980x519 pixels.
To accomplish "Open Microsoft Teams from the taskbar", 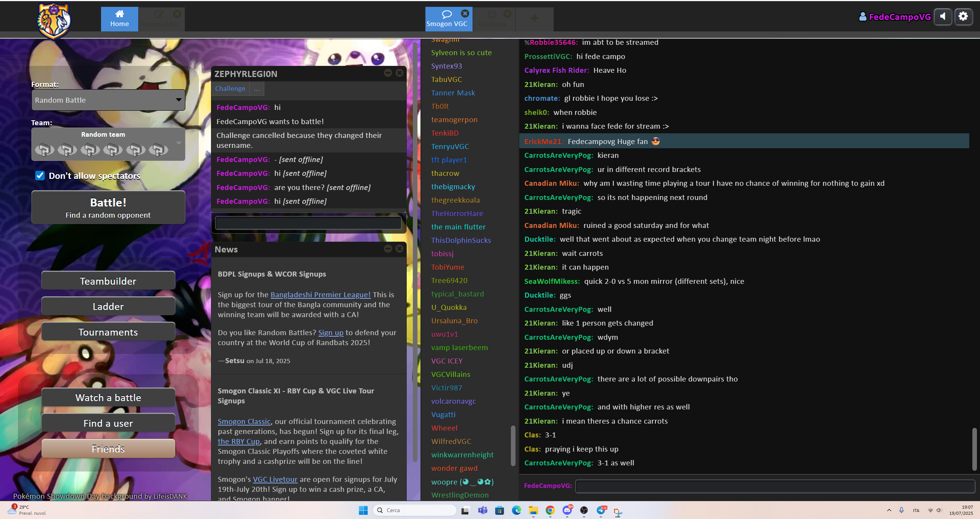I will (483, 510).
